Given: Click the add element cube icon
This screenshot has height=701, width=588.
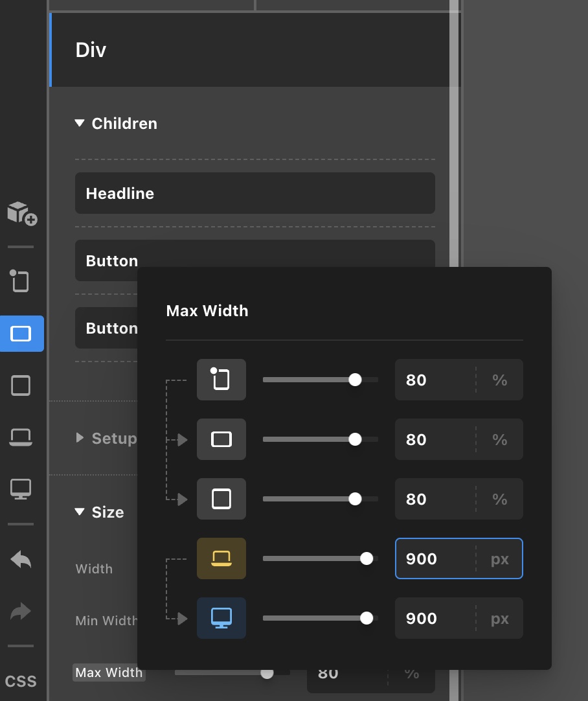Looking at the screenshot, I should 21,213.
